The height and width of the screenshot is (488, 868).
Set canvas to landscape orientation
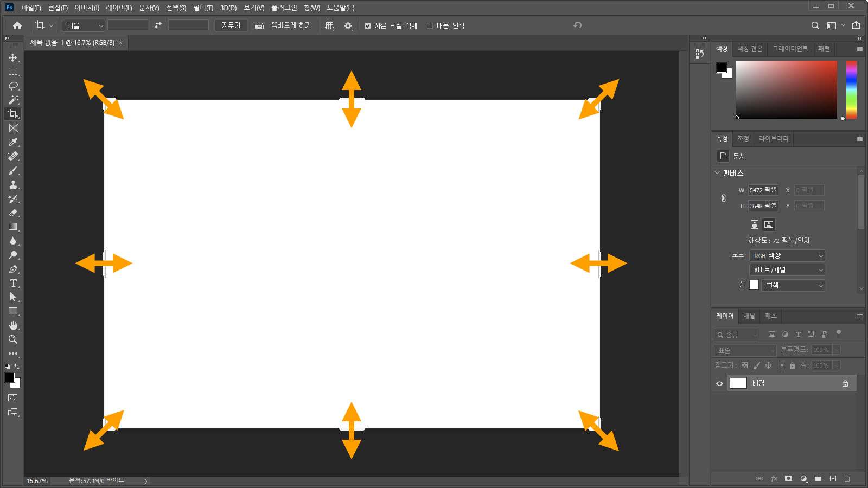pos(769,224)
